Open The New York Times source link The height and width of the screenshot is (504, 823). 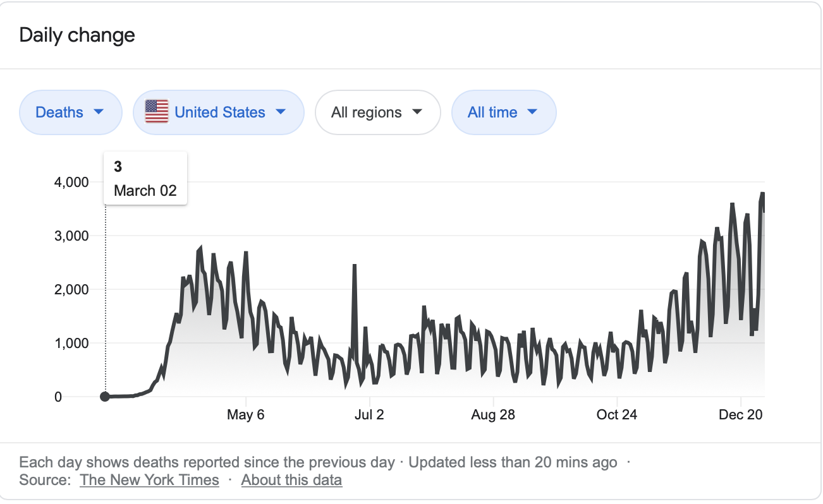[149, 480]
